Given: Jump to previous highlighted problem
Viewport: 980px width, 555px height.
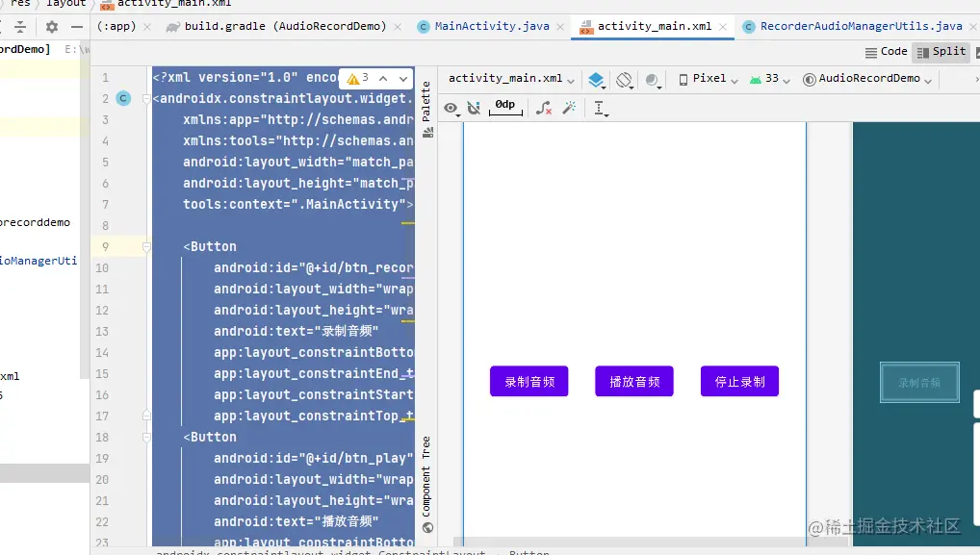Looking at the screenshot, I should [383, 78].
